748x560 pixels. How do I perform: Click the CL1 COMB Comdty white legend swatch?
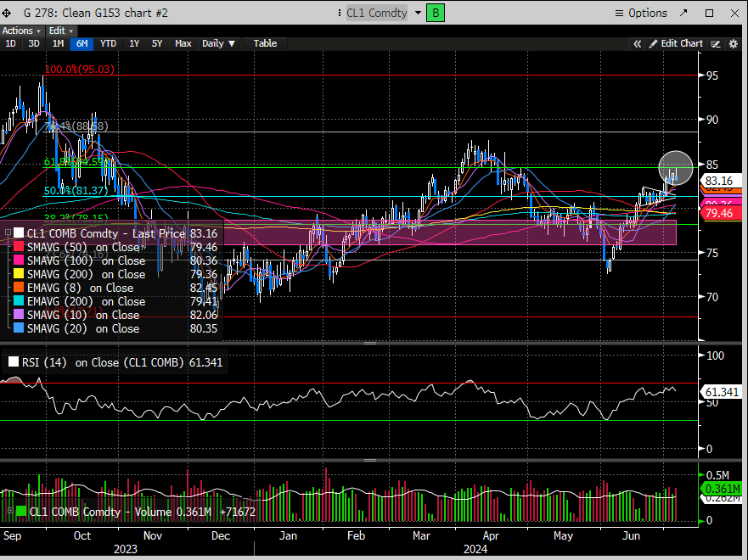click(x=19, y=233)
